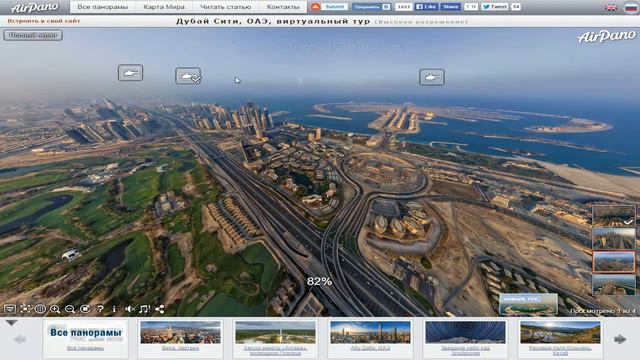Click the blue VK share button

371,7
